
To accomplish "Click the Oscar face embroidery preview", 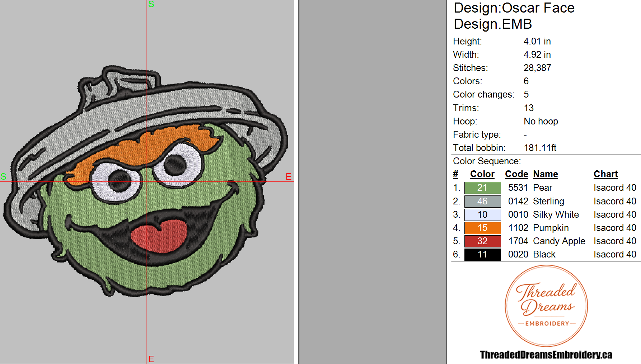I will coord(145,181).
